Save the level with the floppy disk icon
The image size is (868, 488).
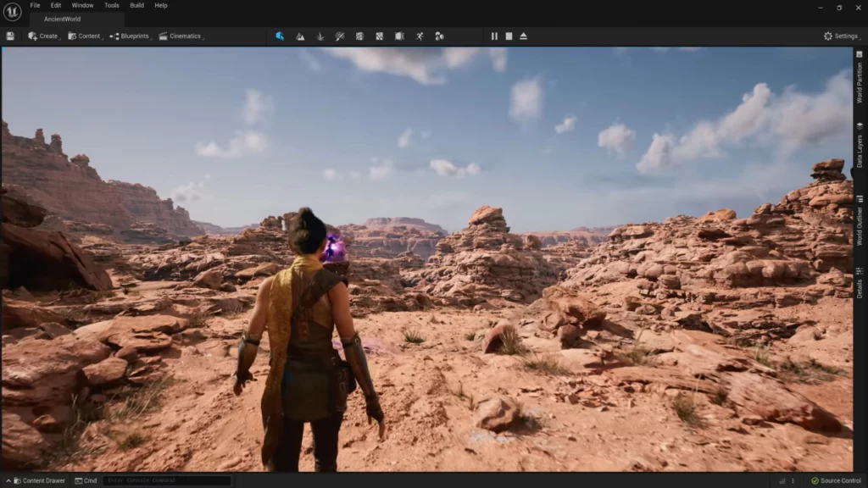tap(10, 36)
